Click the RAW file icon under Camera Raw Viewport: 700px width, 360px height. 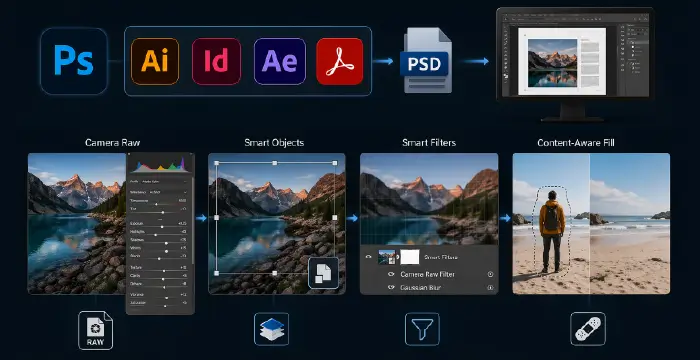96,331
